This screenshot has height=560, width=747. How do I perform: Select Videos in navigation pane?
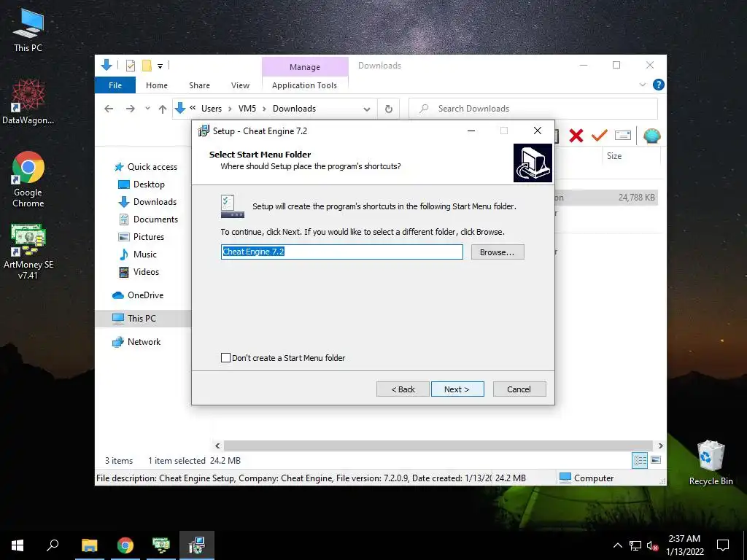click(139, 272)
